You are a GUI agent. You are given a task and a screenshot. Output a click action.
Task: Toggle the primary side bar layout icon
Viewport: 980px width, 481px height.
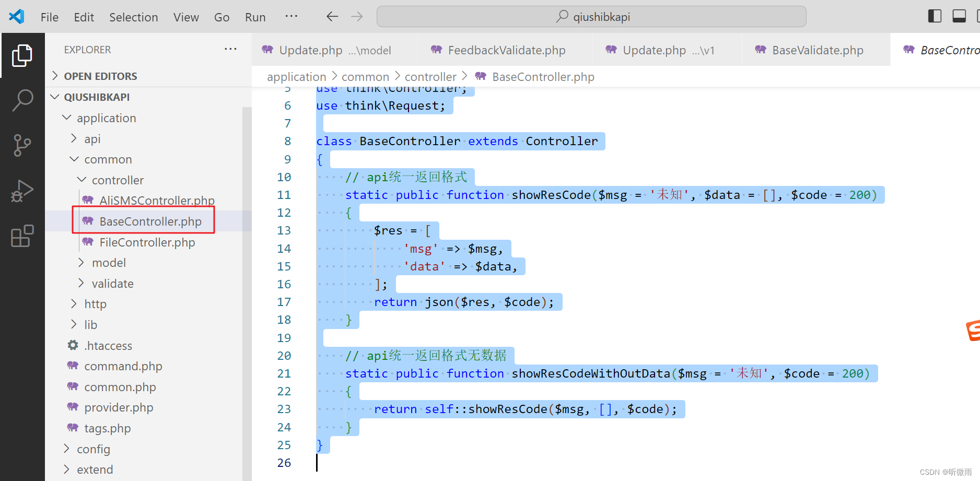pyautogui.click(x=935, y=17)
